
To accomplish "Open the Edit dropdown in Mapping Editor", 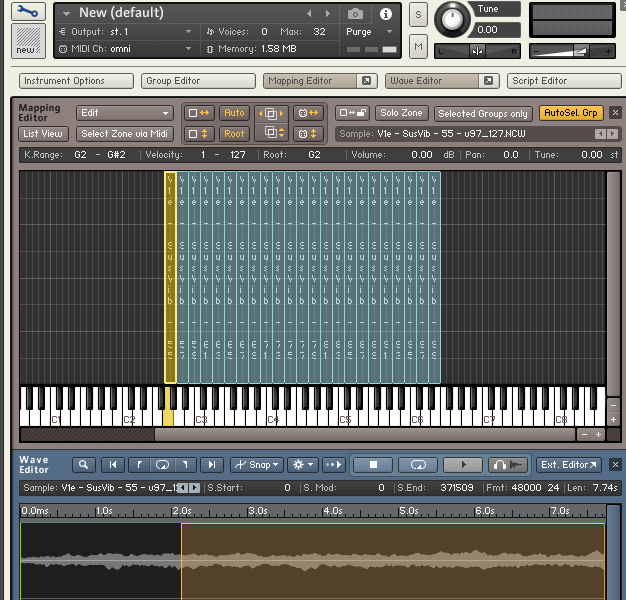I will [125, 114].
